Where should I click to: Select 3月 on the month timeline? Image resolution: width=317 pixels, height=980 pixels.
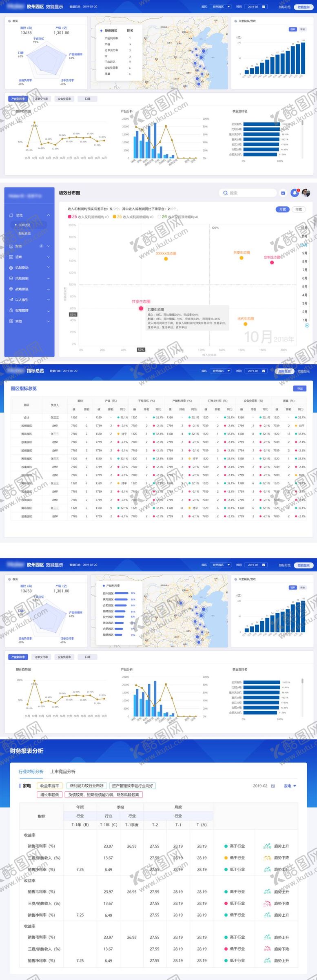(304, 304)
